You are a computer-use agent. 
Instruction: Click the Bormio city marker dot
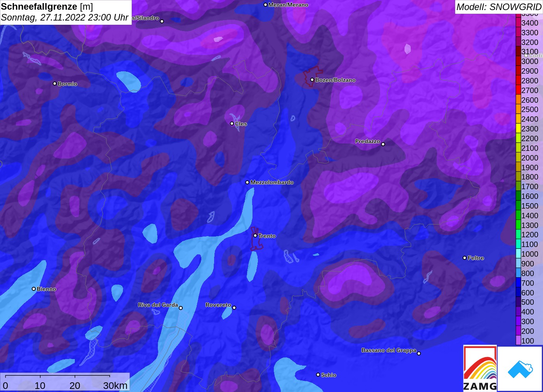55,83
